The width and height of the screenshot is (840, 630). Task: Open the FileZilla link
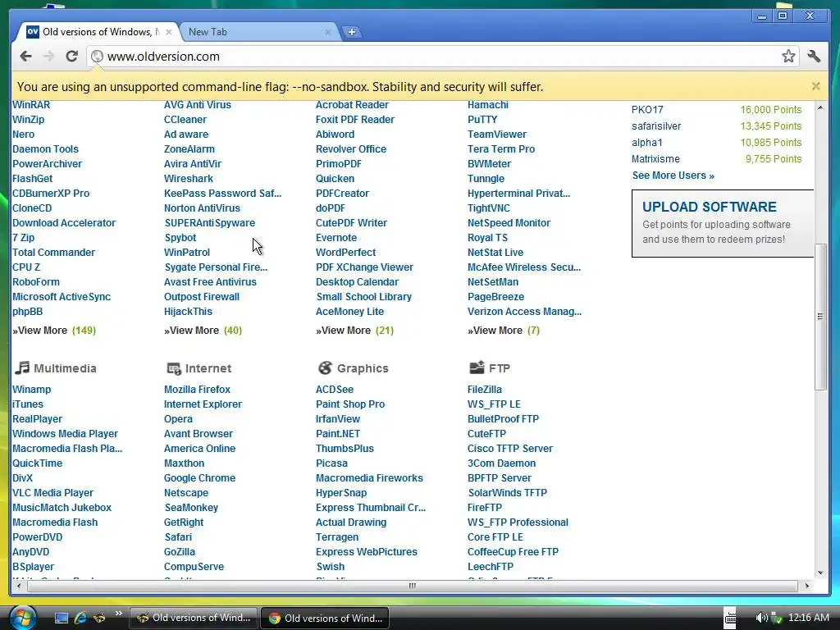pos(484,390)
